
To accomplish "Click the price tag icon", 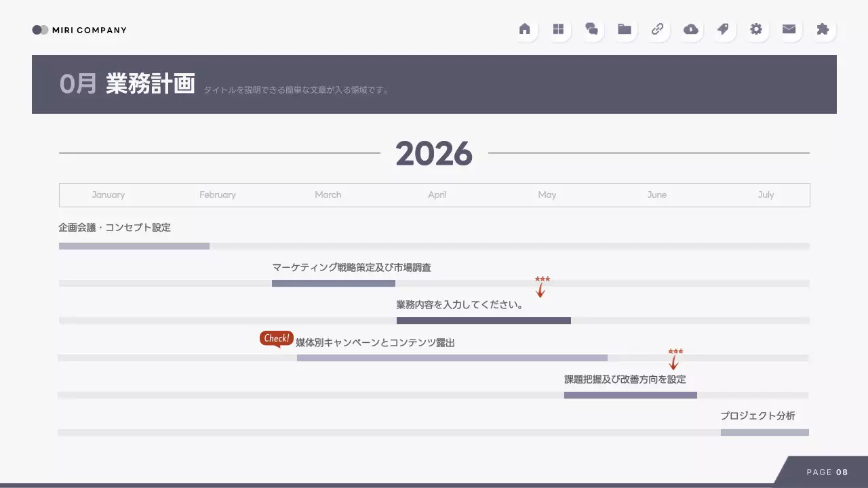I will point(723,29).
